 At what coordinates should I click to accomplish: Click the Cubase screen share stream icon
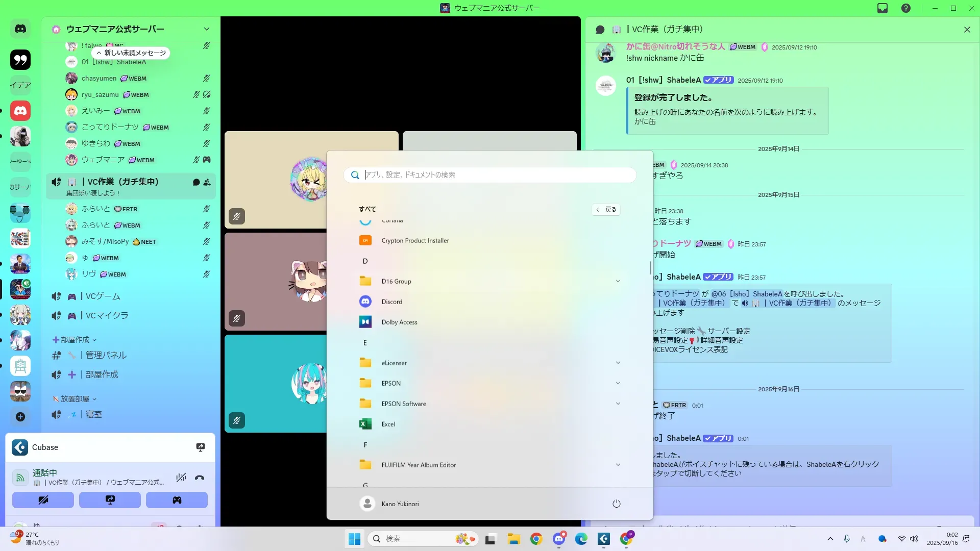[x=201, y=447]
